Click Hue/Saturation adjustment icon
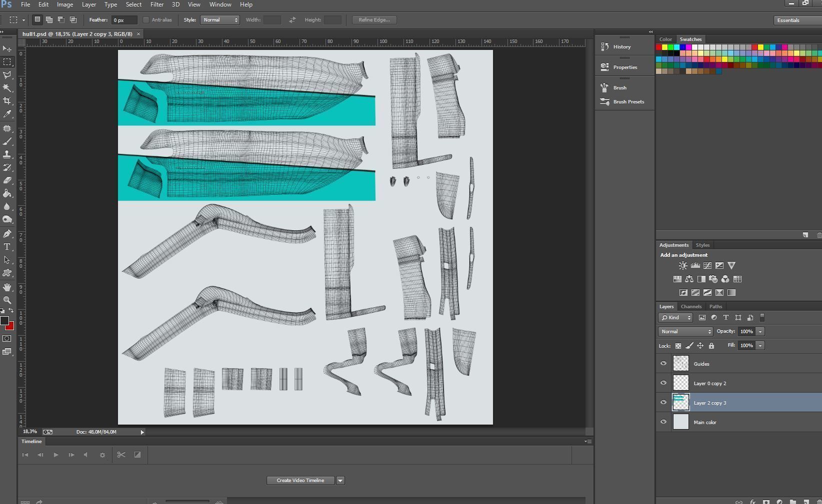822x504 pixels. [x=677, y=279]
